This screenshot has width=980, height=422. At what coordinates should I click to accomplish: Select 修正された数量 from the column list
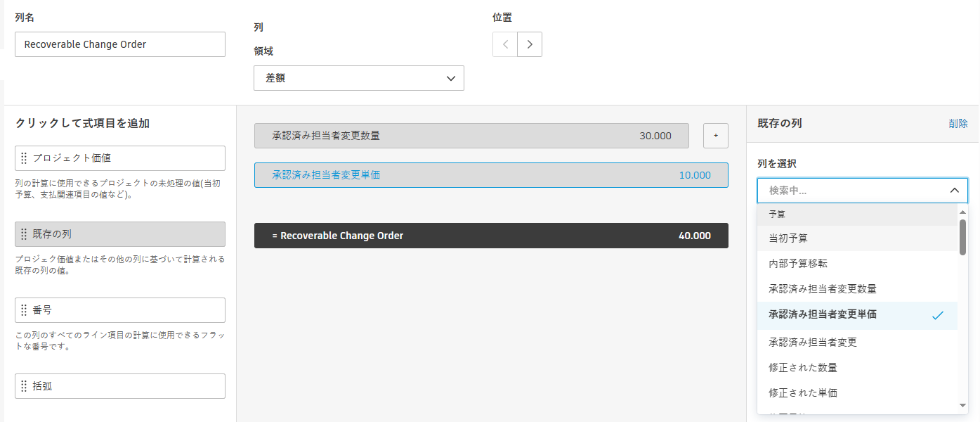857,368
